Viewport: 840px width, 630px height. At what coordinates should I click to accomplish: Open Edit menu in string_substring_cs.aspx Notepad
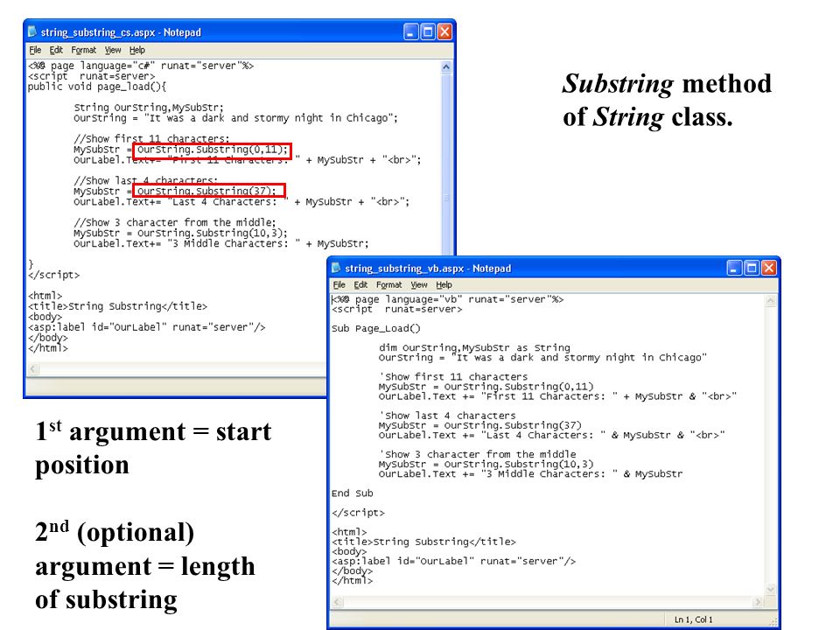(x=56, y=50)
